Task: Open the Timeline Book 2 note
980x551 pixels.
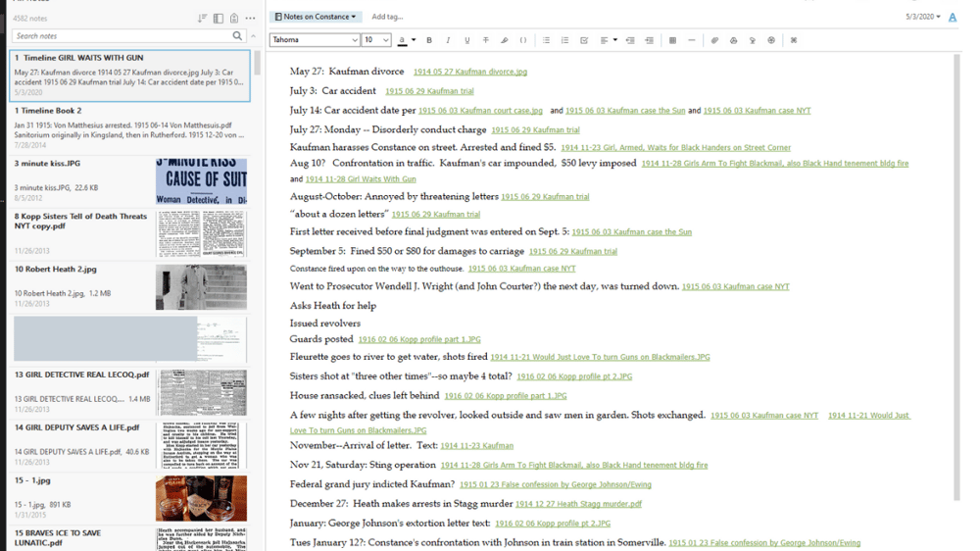Action: pos(130,127)
